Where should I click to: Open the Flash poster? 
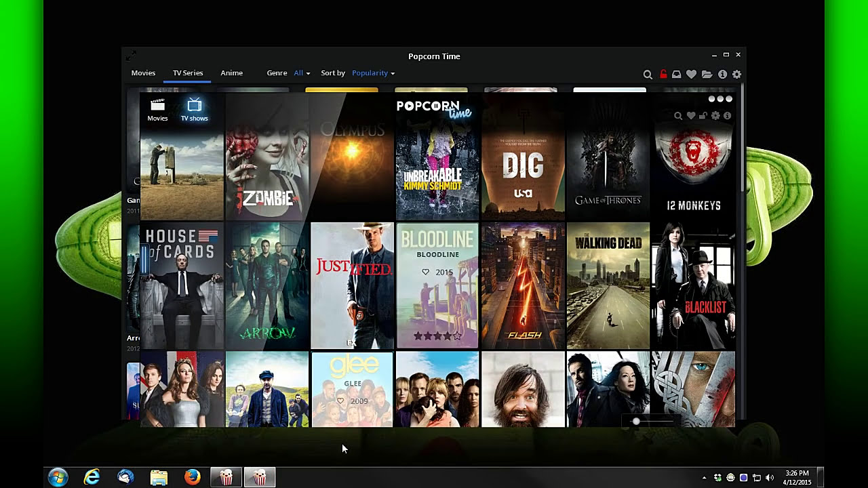(x=523, y=285)
